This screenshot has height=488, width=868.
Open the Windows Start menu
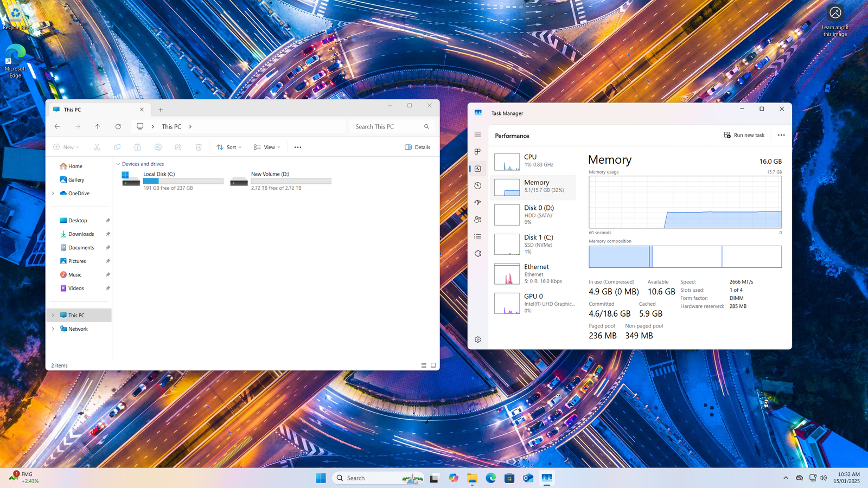point(321,478)
